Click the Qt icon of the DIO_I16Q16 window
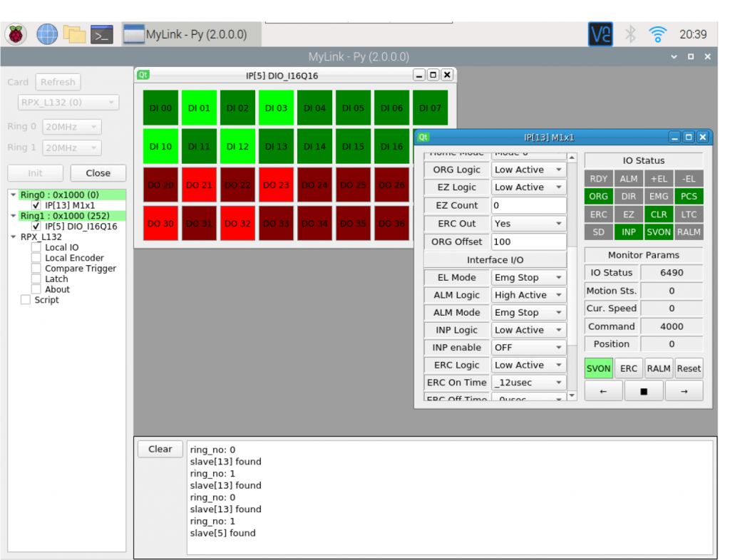Image resolution: width=730 pixels, height=560 pixels. [143, 76]
